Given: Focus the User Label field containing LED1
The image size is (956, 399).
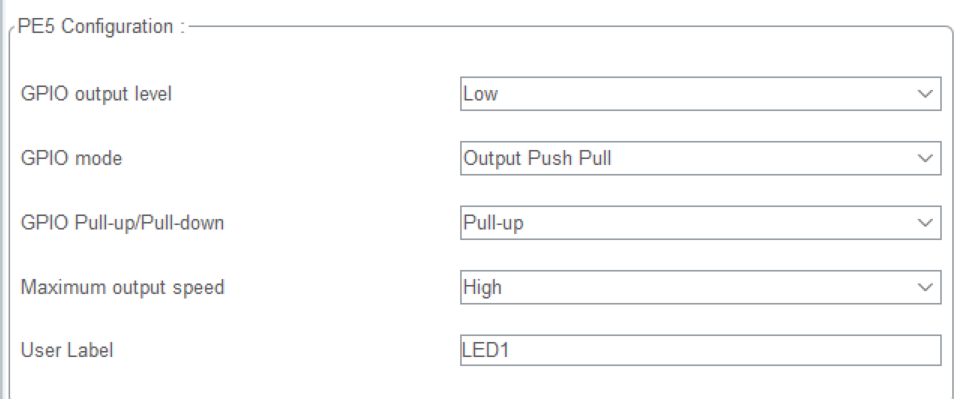Looking at the screenshot, I should (x=701, y=351).
